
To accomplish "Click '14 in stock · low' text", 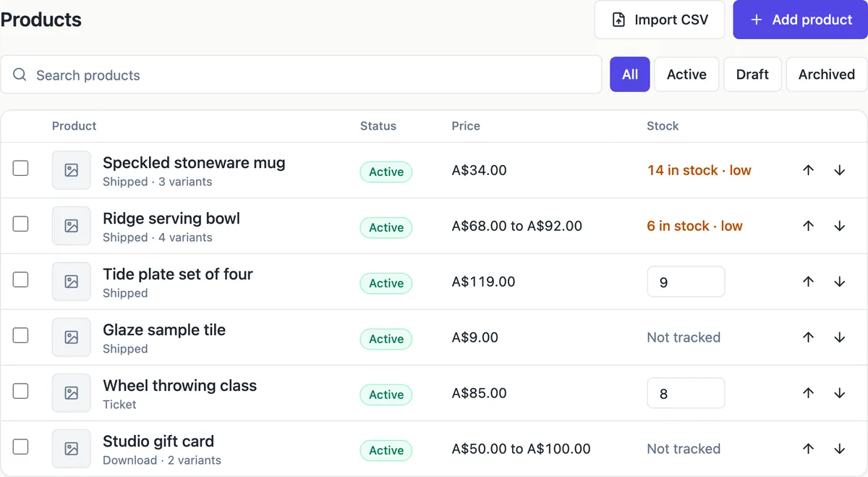I will point(699,170).
